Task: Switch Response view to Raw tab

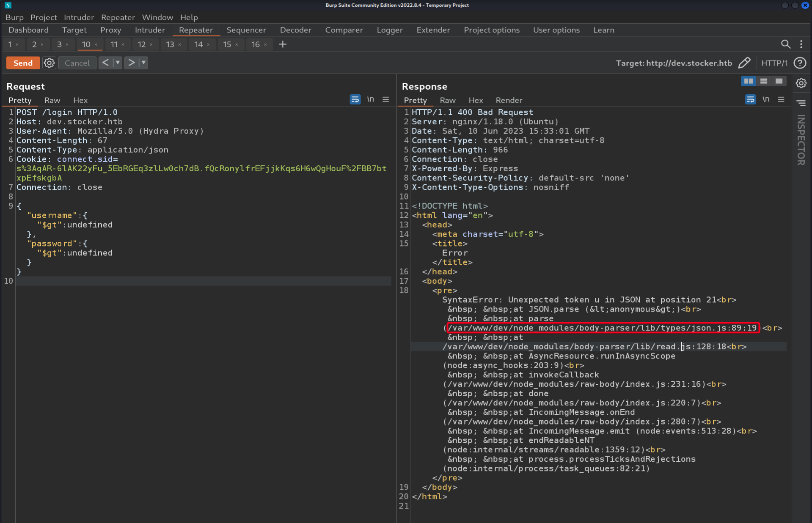Action: pos(447,100)
